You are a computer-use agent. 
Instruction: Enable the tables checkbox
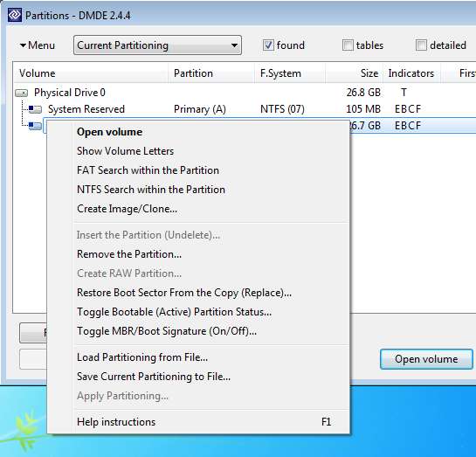pyautogui.click(x=348, y=45)
